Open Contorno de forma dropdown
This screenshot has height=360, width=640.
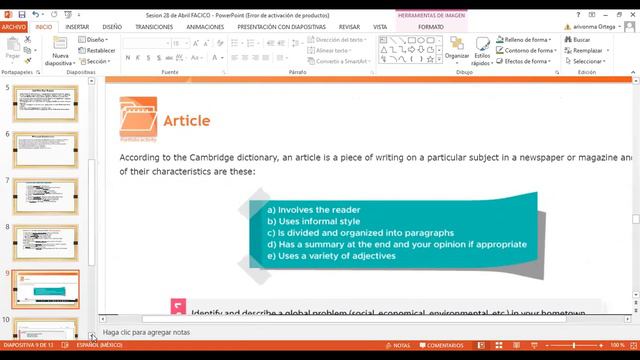527,50
